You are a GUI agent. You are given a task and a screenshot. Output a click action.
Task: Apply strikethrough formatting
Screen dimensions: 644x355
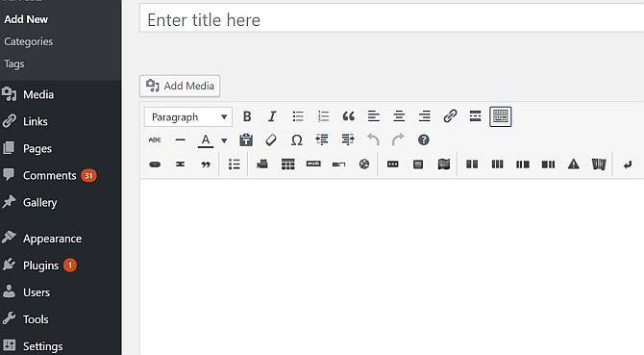[155, 140]
